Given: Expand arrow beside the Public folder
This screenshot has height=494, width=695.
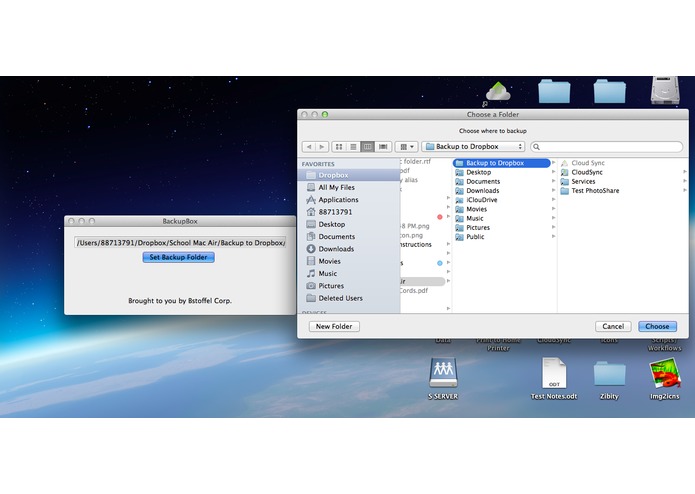Looking at the screenshot, I should 554,236.
